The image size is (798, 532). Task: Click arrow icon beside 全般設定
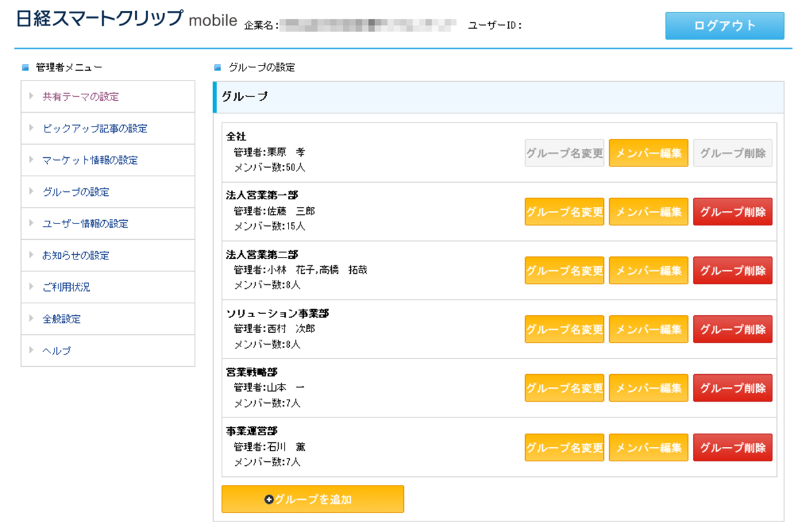pos(30,319)
